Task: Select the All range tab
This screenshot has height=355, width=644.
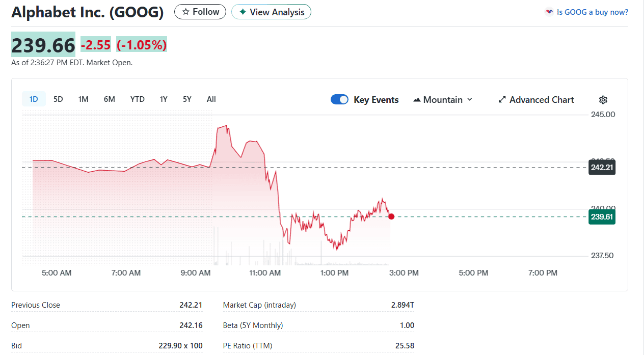Action: point(211,99)
